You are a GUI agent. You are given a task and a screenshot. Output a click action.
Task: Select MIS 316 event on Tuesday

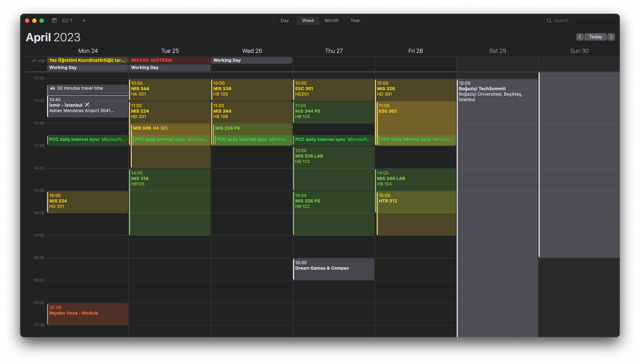pyautogui.click(x=170, y=202)
